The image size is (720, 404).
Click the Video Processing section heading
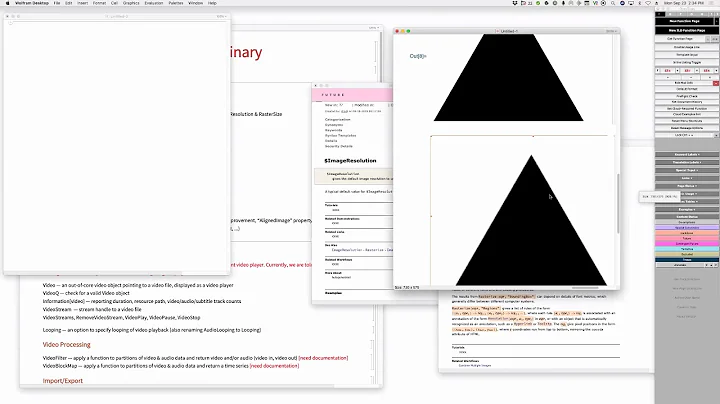pyautogui.click(x=67, y=344)
